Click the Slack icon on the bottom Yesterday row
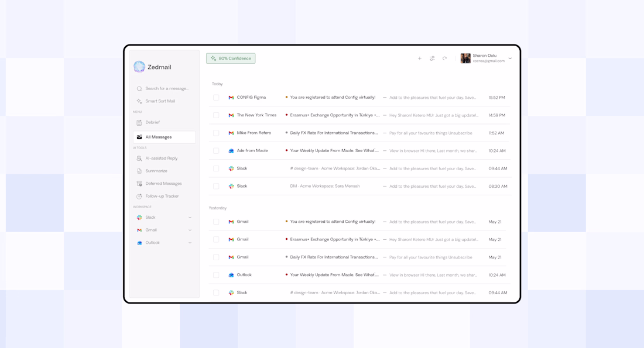644x348 pixels. (x=231, y=292)
